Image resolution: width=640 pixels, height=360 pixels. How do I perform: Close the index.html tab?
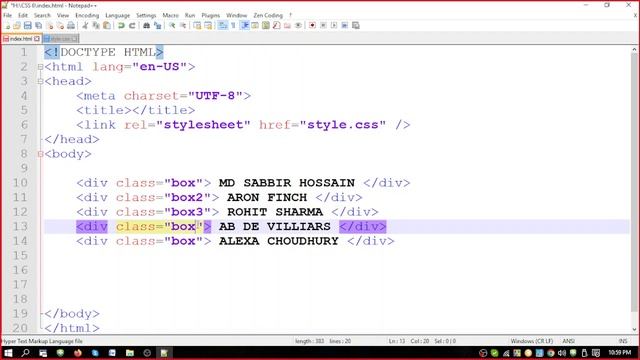pyautogui.click(x=37, y=39)
